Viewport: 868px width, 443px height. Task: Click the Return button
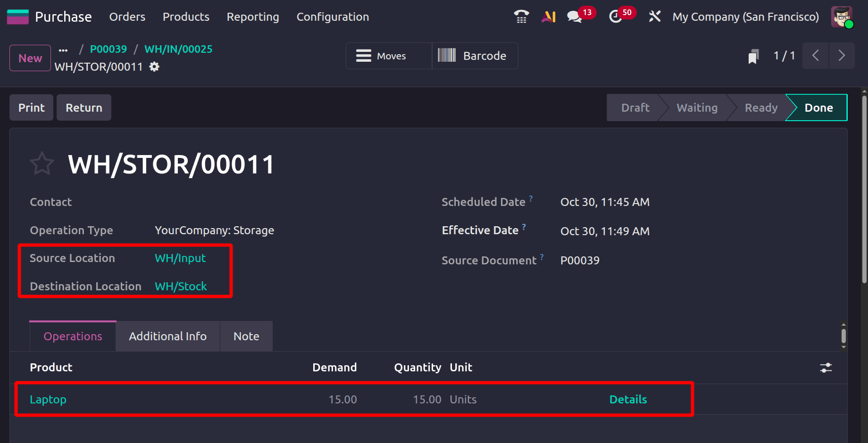click(x=83, y=107)
